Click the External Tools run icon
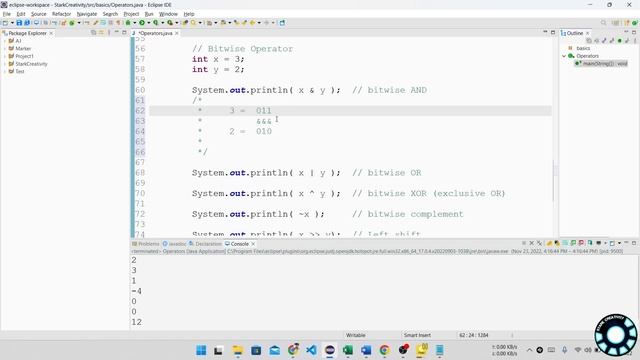 (x=170, y=23)
